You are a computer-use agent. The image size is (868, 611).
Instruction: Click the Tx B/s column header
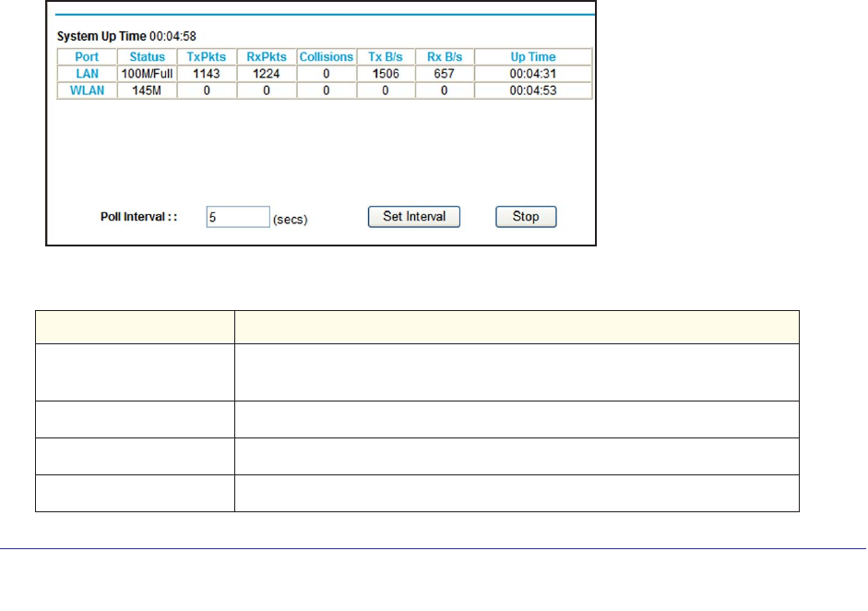point(386,57)
